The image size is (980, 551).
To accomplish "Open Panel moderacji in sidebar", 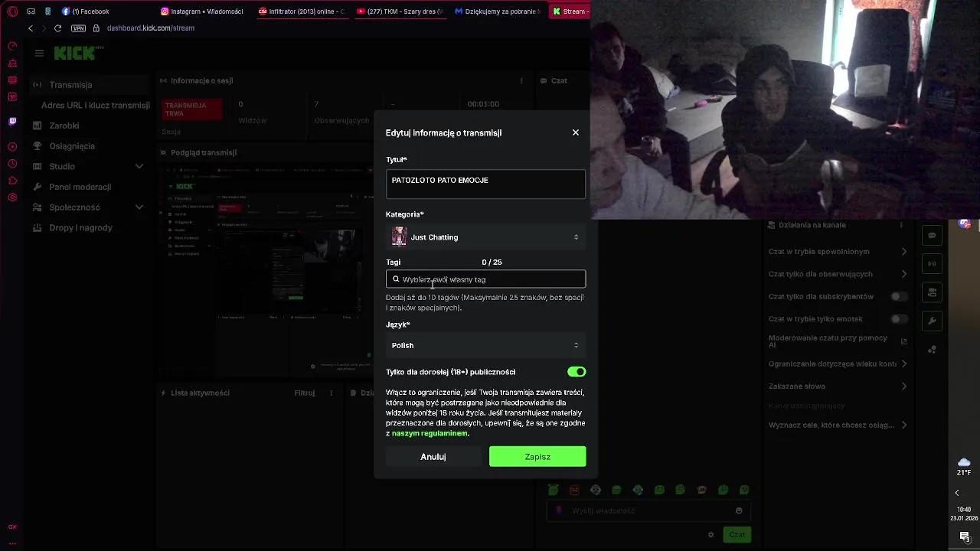I will pos(80,187).
